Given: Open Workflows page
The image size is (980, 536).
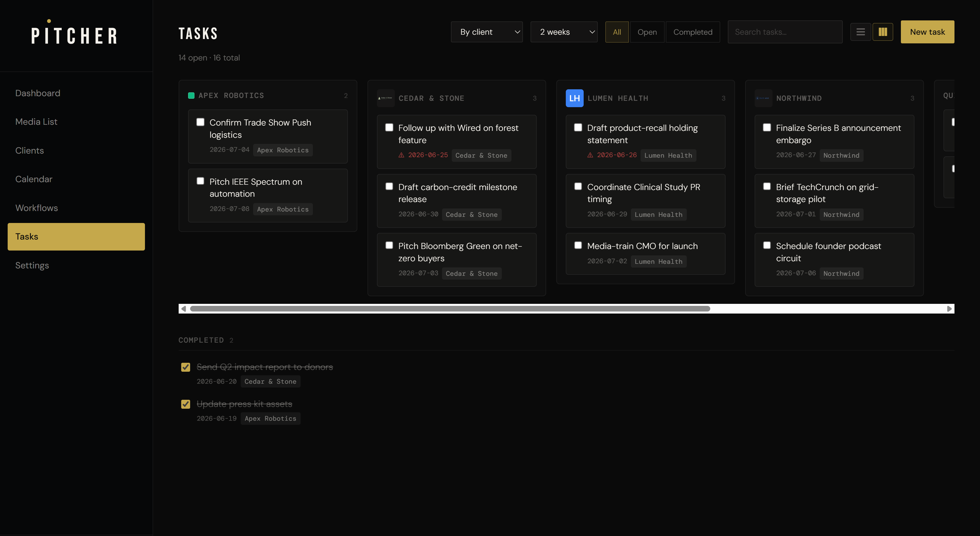Looking at the screenshot, I should point(76,208).
